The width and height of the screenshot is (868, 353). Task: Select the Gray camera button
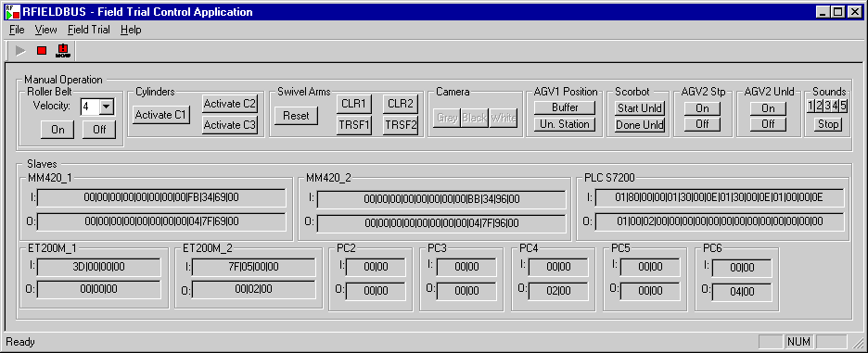pyautogui.click(x=447, y=118)
